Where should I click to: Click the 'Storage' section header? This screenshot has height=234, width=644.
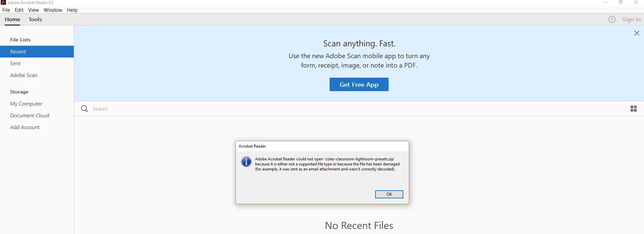(x=19, y=92)
